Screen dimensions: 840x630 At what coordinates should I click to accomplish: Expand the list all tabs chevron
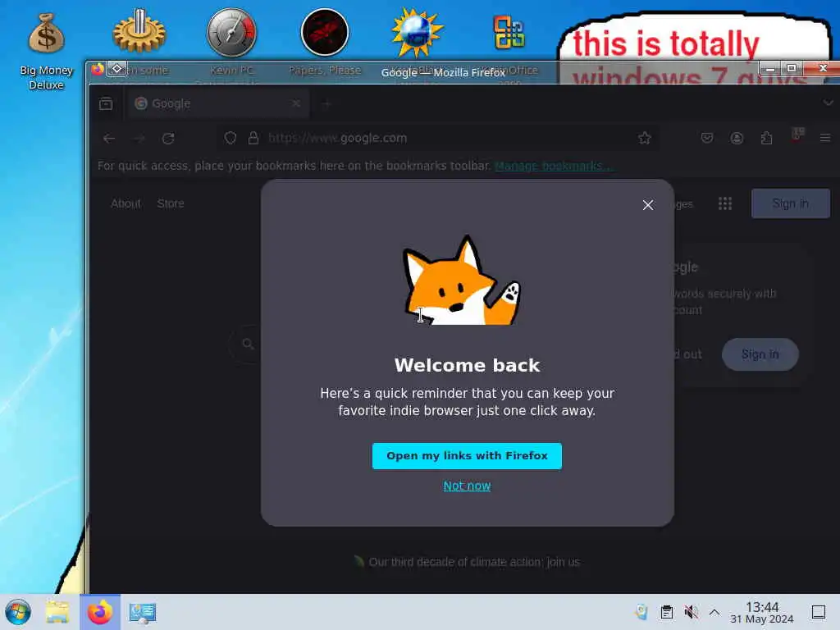point(828,103)
